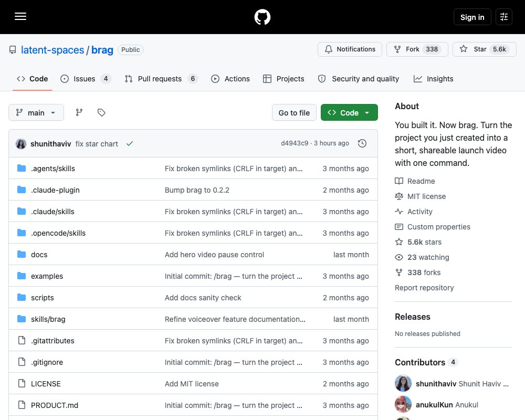Viewport: 525px width, 420px height.
Task: Open shunithaviv contributor profile
Action: pos(436,384)
